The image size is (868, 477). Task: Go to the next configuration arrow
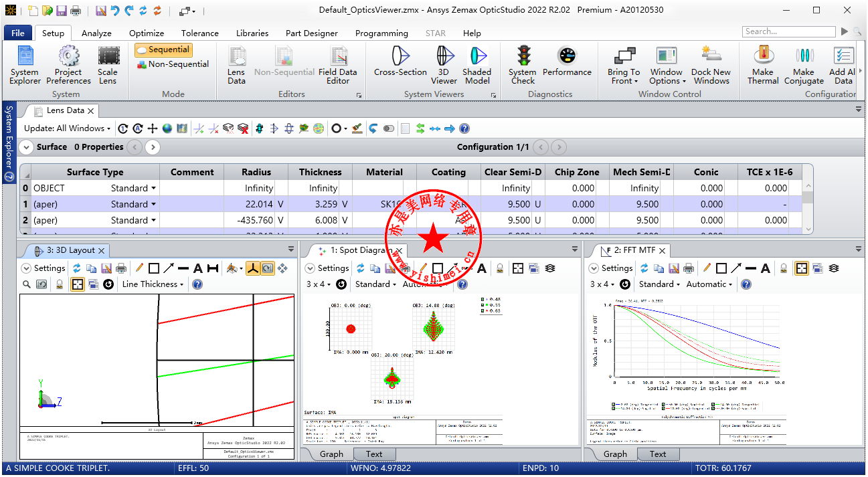(x=558, y=147)
